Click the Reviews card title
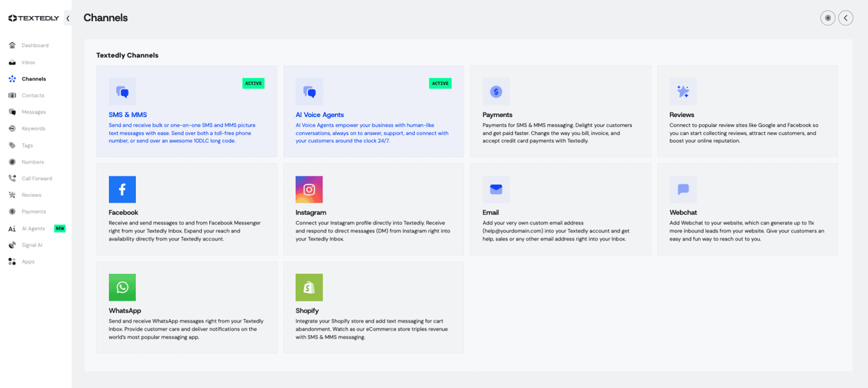Screen dimensions: 868x388 click(682, 115)
